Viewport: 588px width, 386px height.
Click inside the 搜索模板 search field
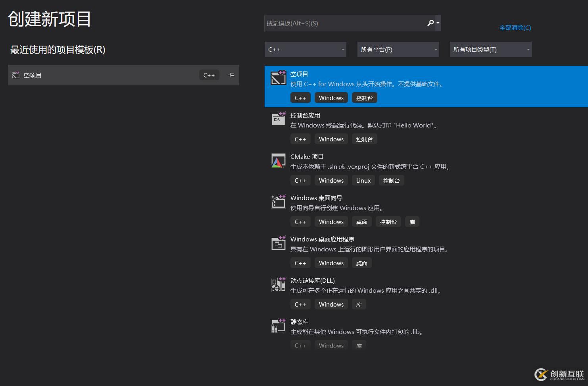(345, 23)
